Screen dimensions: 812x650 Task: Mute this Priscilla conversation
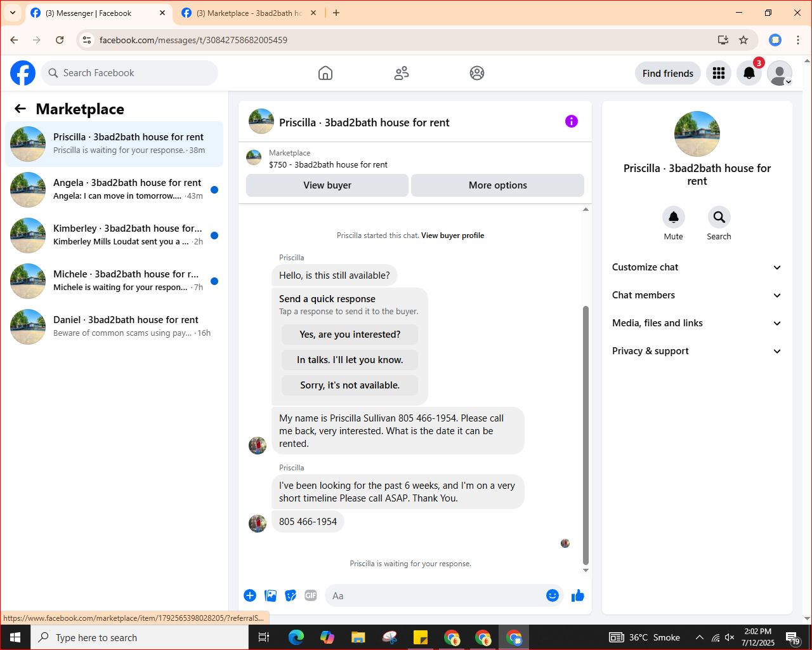pyautogui.click(x=674, y=217)
